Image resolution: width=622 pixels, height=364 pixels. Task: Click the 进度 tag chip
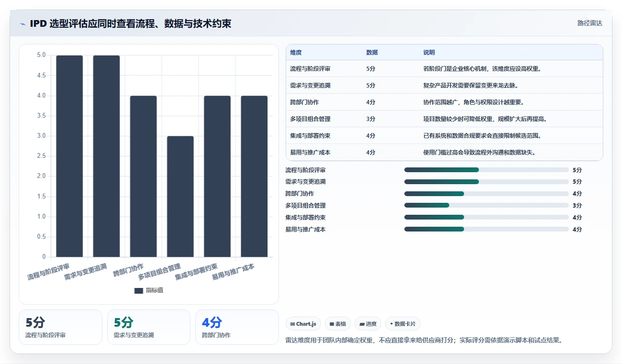pos(368,324)
